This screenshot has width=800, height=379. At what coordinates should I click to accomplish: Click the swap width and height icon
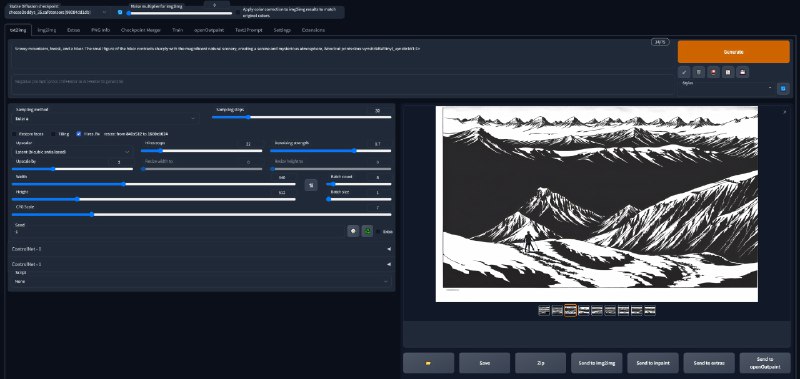311,185
